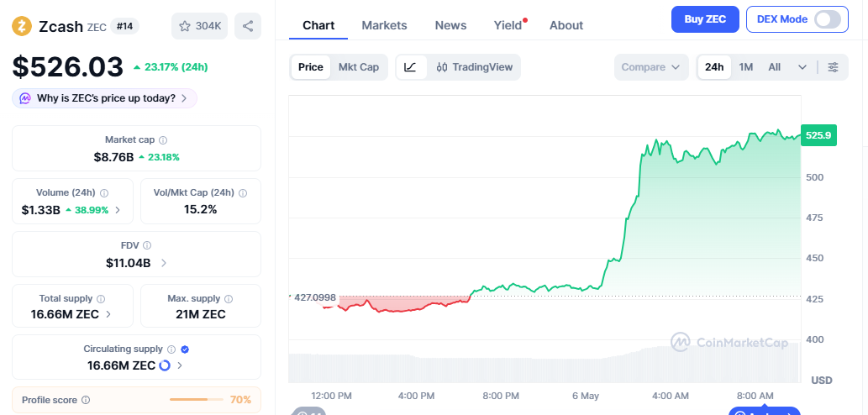Image resolution: width=868 pixels, height=415 pixels.
Task: Click the 427.0998 baseline price label
Action: pos(315,297)
